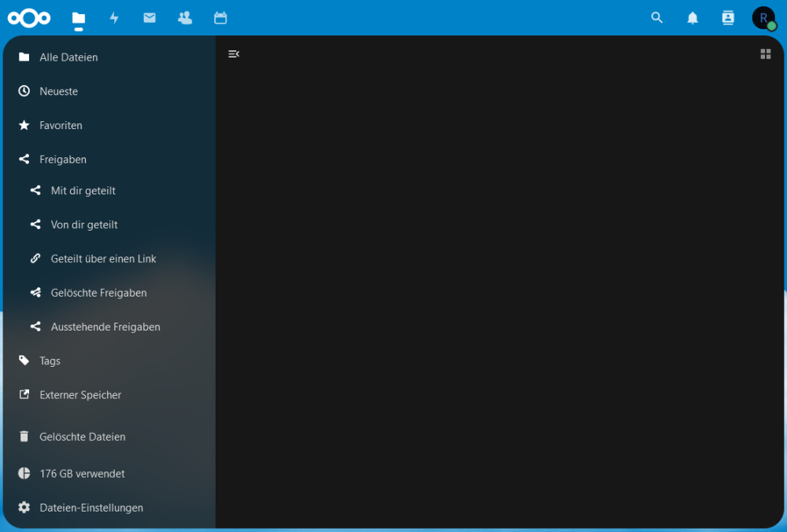The image size is (787, 532).
Task: Open the Mail app icon
Action: pos(150,18)
